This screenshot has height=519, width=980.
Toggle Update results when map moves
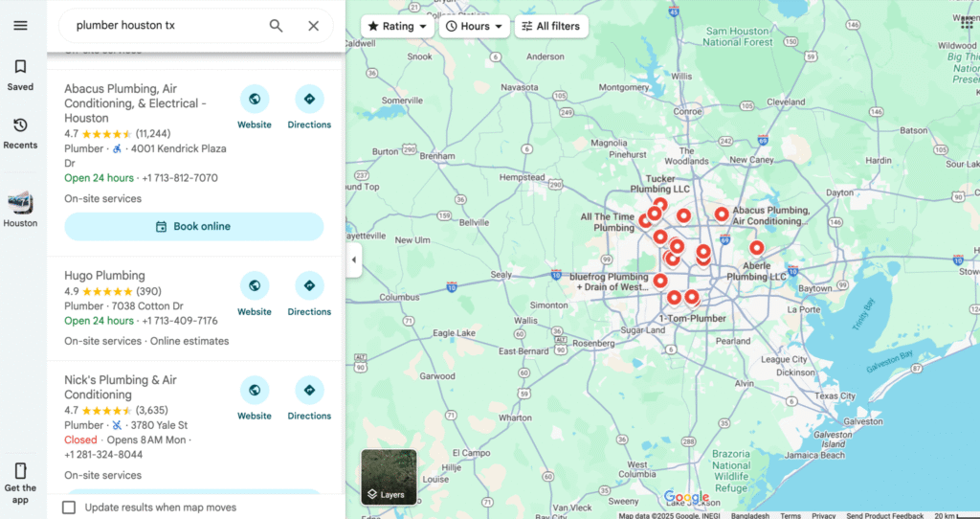coord(69,508)
